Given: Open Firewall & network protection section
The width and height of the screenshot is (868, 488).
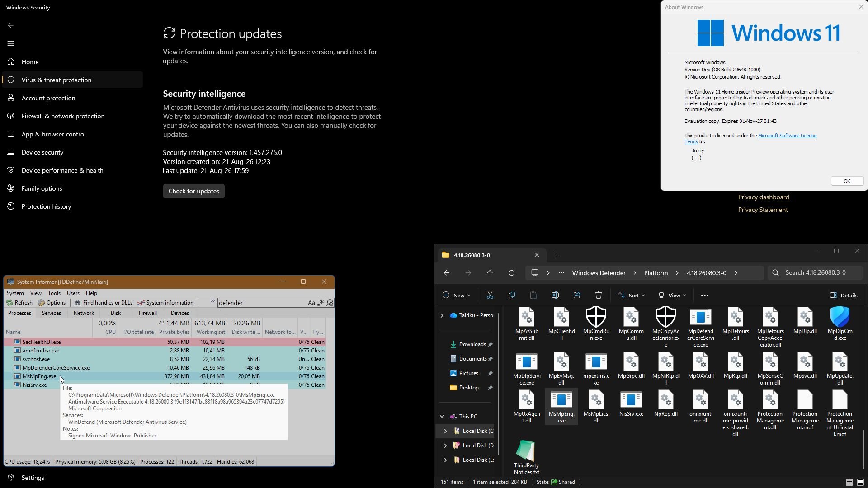Looking at the screenshot, I should [72, 116].
